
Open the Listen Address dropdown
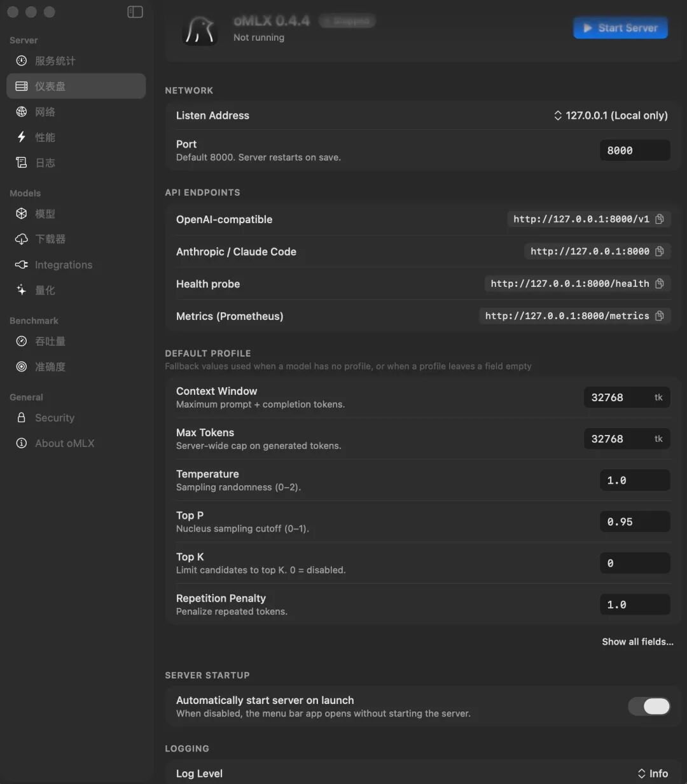611,115
